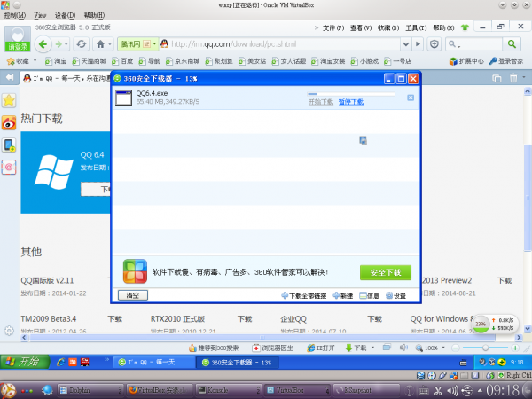The image size is (532, 399).
Task: Open the 腾讯网 site identity dropdown
Action: pyautogui.click(x=154, y=44)
